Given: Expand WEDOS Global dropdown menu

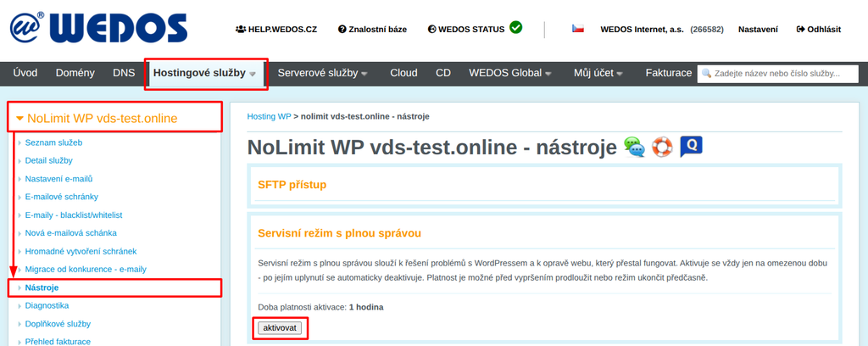Looking at the screenshot, I should [509, 73].
